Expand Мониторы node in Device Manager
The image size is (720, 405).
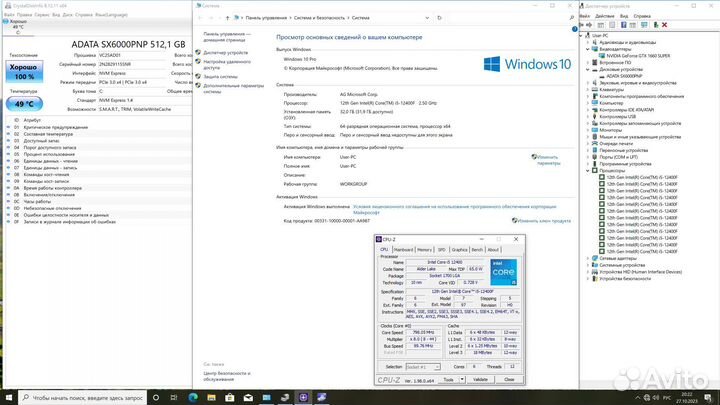click(588, 130)
